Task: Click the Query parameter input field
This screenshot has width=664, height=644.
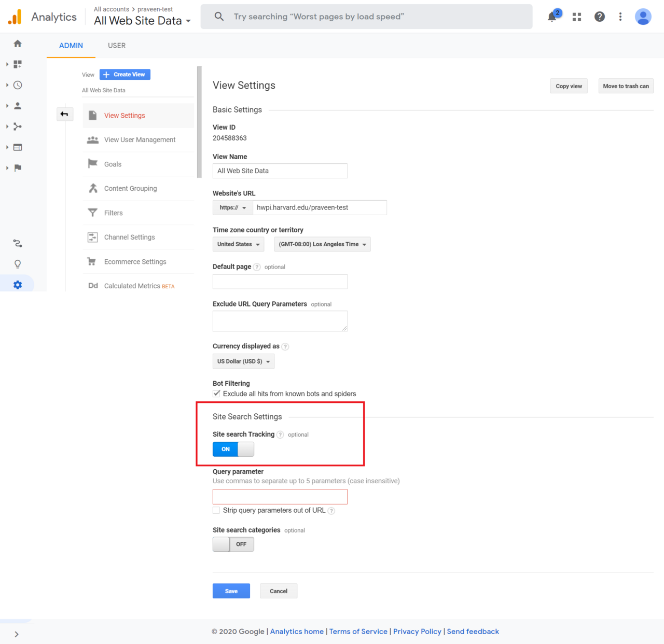Action: 280,497
